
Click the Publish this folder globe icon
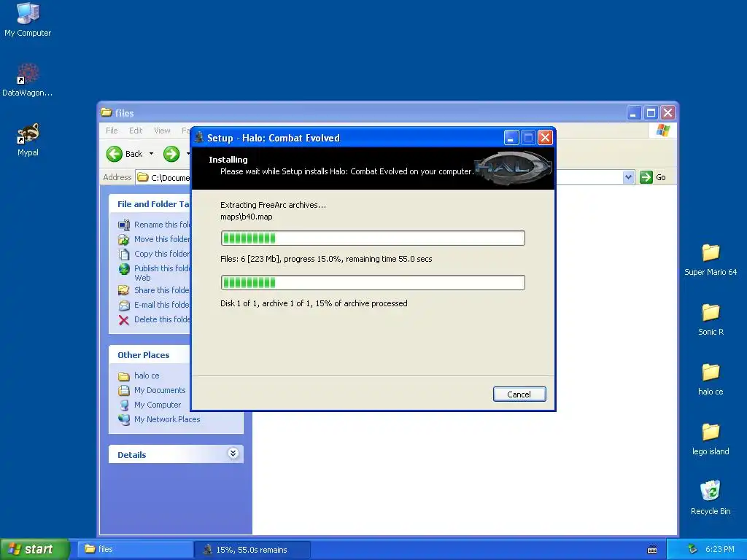point(124,269)
